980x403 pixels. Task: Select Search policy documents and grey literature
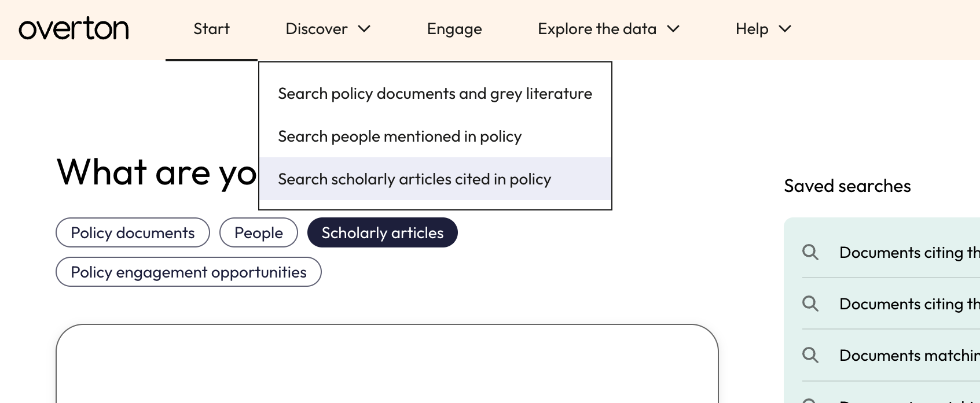[x=435, y=94]
